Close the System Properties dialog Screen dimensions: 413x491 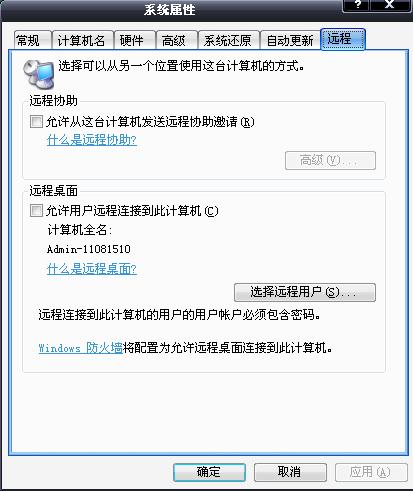[390, 5]
